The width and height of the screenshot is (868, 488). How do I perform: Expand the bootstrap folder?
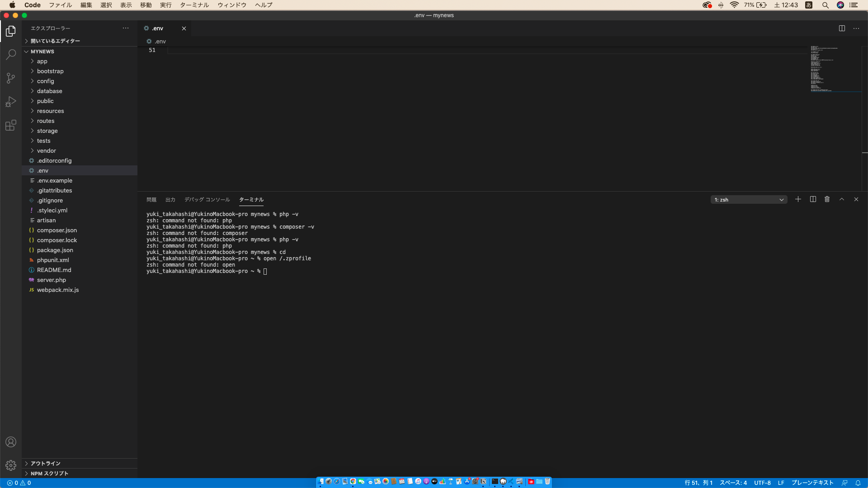click(x=80, y=71)
